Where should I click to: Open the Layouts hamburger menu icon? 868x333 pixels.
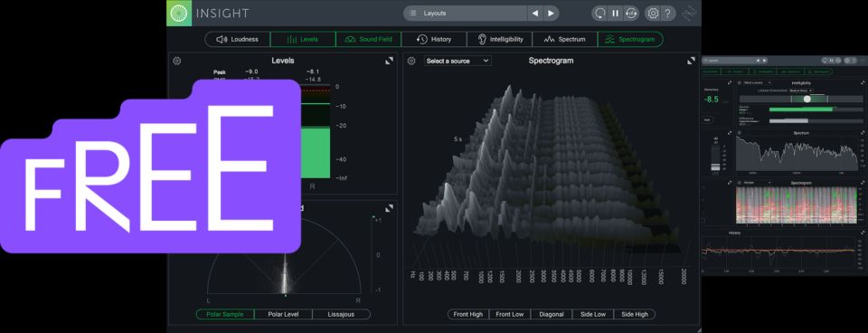pyautogui.click(x=413, y=14)
